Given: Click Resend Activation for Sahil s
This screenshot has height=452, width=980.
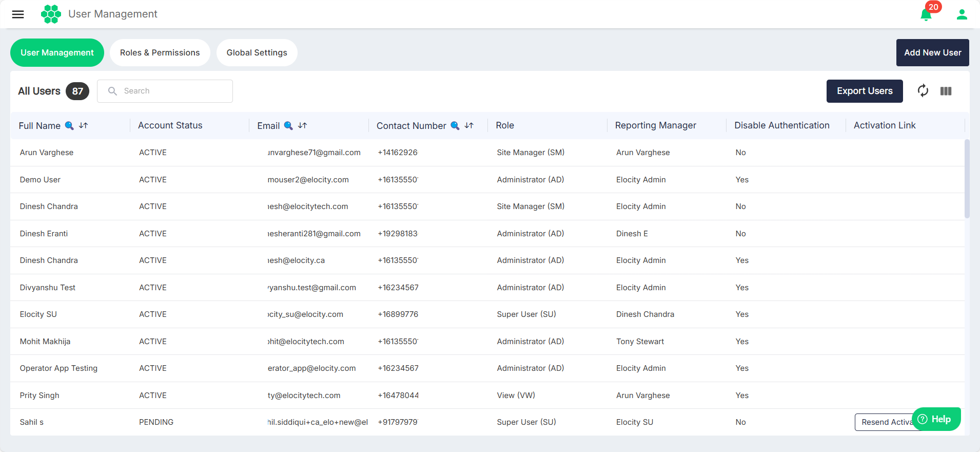Looking at the screenshot, I should click(x=886, y=422).
